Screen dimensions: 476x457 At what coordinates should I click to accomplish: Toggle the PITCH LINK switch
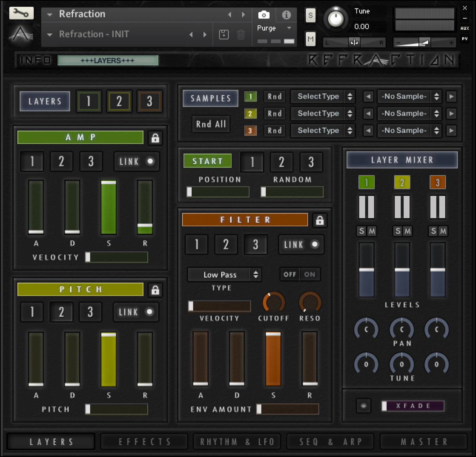[x=136, y=312]
